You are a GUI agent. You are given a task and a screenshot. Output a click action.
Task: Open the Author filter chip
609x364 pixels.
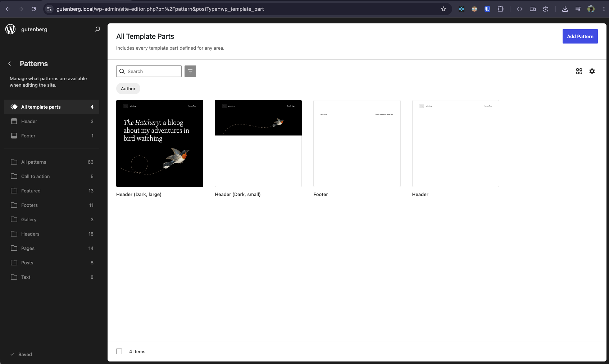point(128,88)
